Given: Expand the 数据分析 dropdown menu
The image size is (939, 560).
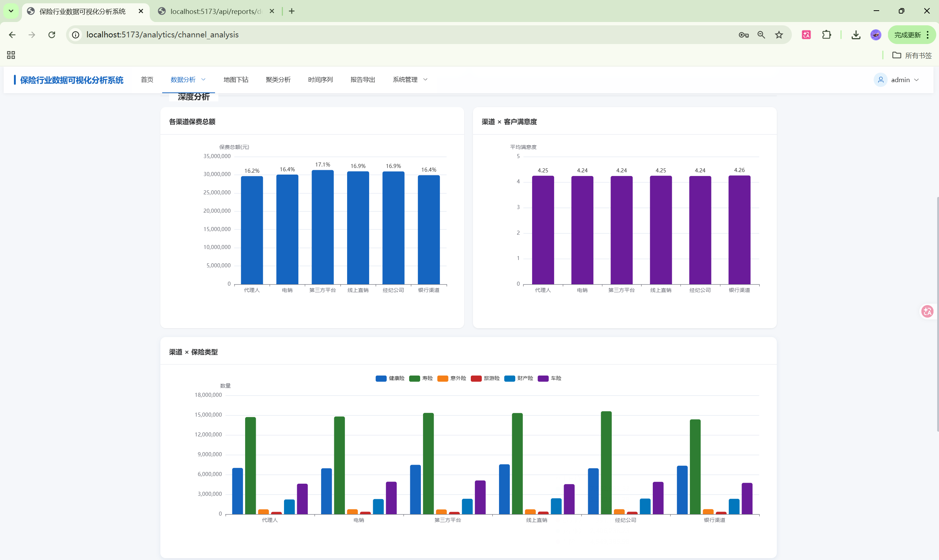Looking at the screenshot, I should tap(188, 80).
